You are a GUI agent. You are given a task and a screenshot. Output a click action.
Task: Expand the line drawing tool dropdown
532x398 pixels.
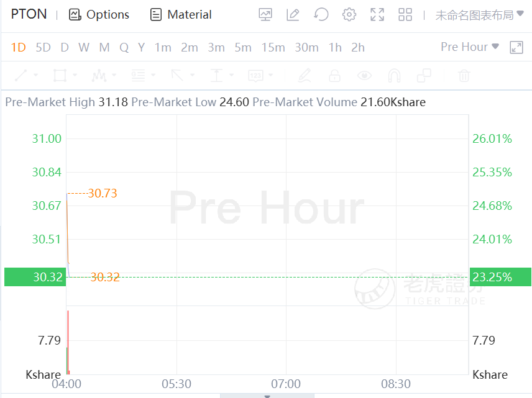click(x=36, y=76)
